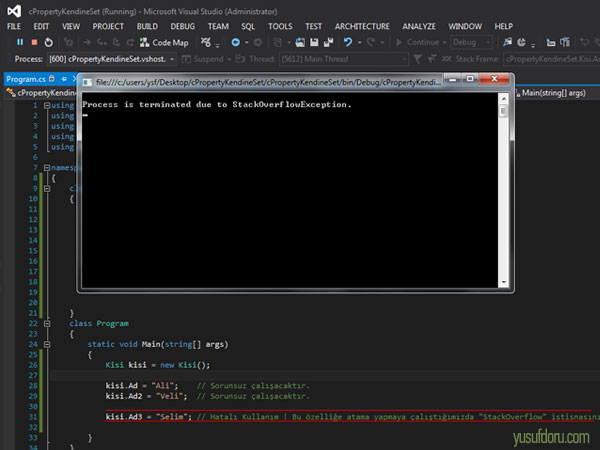The width and height of the screenshot is (600, 450).
Task: Click the line kisi.Ad3 = "Selim"
Action: tap(149, 417)
